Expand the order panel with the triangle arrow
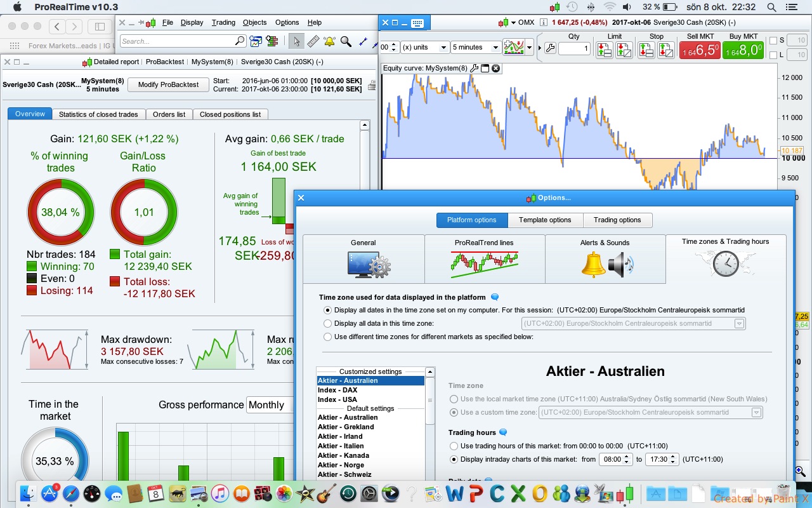 [x=540, y=48]
